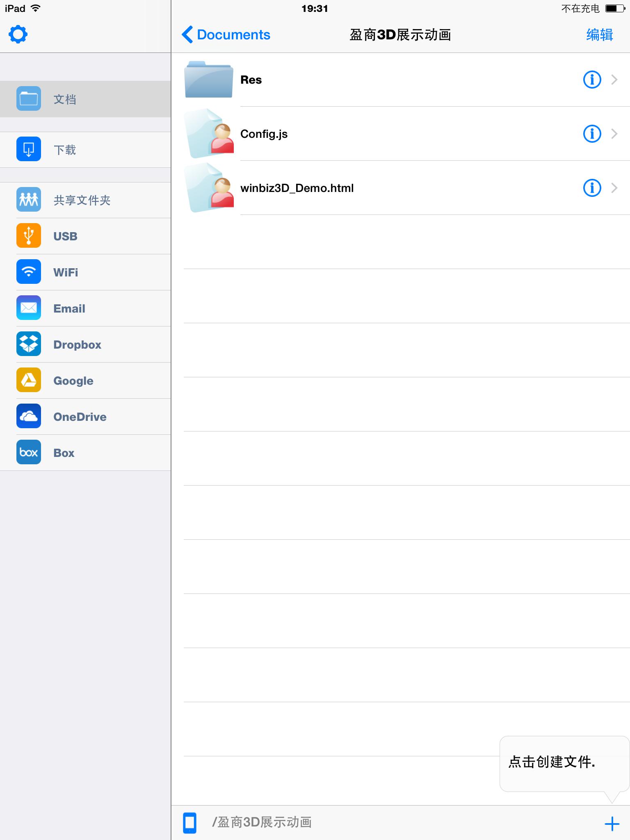Screen dimensions: 630x840
Task: Show info for winbiz3D_Demo.html
Action: (x=592, y=188)
